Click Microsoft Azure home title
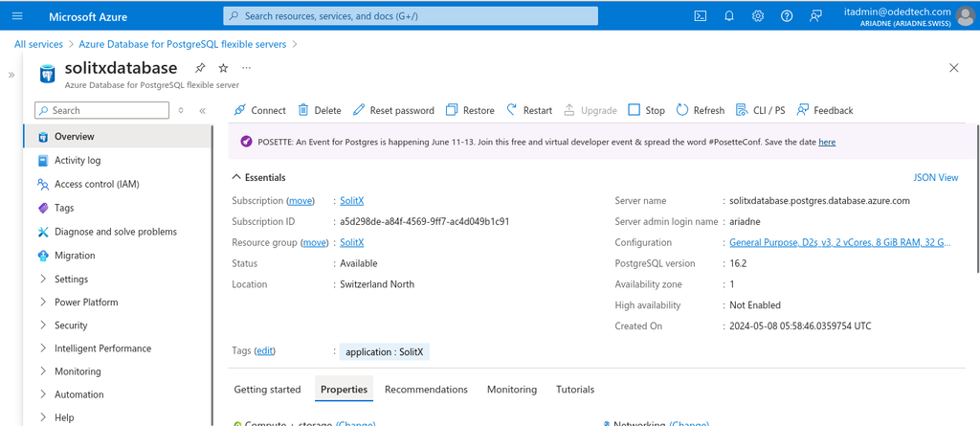 (x=88, y=17)
